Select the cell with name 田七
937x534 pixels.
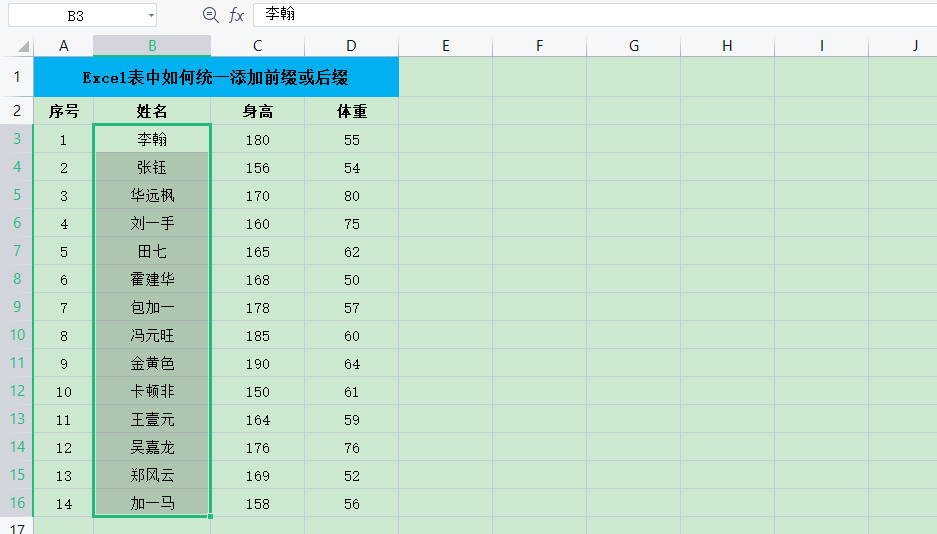tap(152, 251)
